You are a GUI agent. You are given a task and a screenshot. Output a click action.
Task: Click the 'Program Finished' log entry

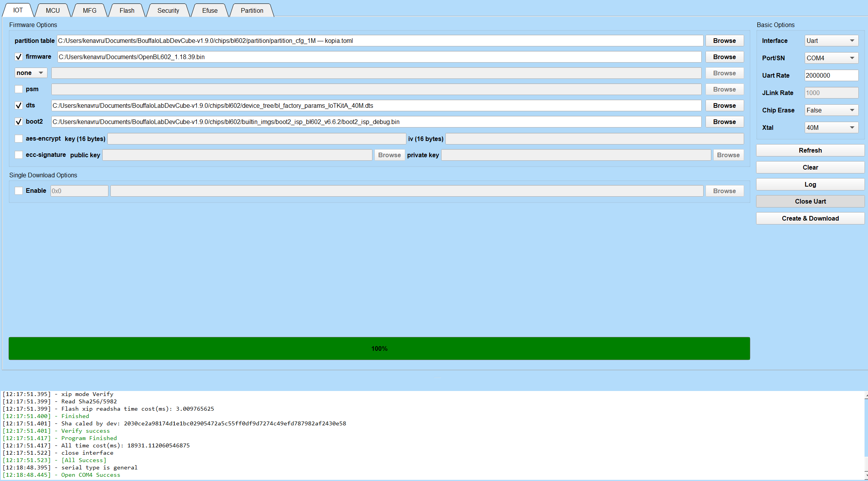coord(59,438)
